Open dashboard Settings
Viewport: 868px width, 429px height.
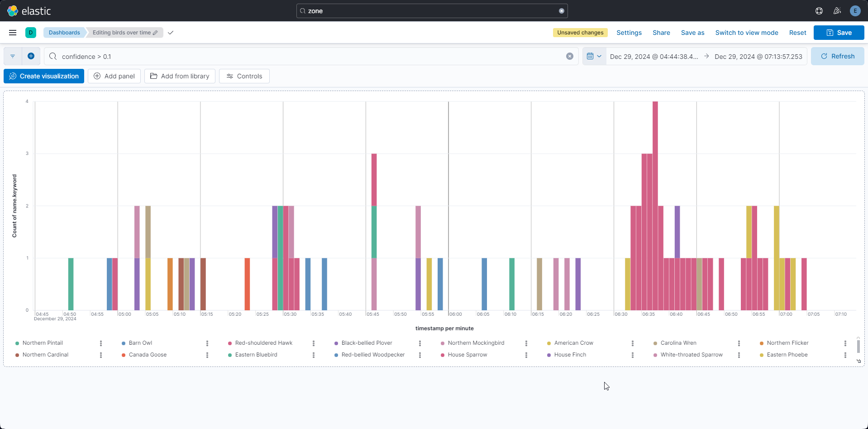tap(629, 33)
